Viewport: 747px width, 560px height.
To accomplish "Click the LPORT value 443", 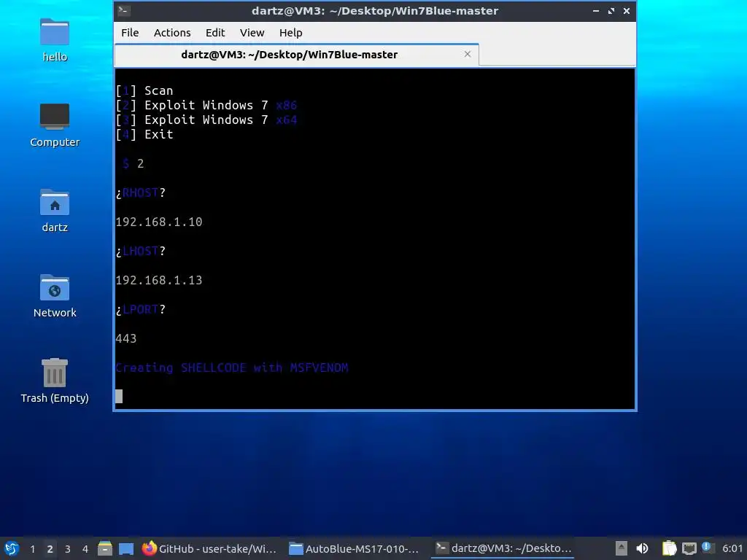I will pyautogui.click(x=125, y=338).
